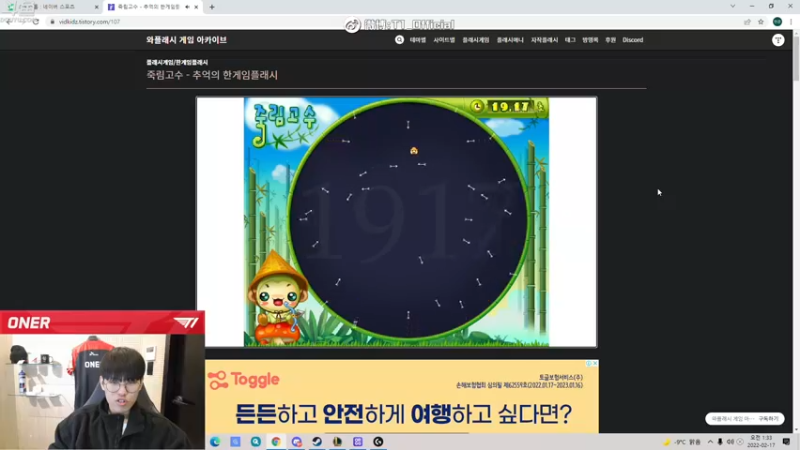
Task: Click the page vertical scrollbar thumb
Action: click(x=796, y=59)
